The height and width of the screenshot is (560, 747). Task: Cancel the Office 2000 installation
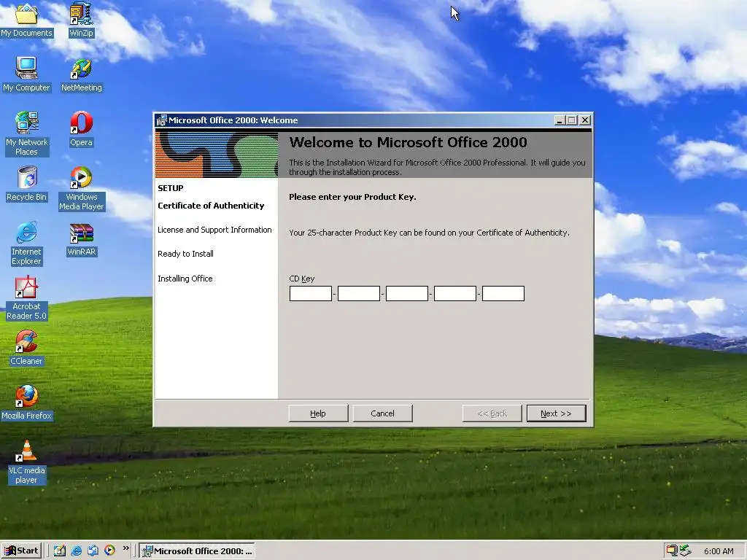[382, 413]
